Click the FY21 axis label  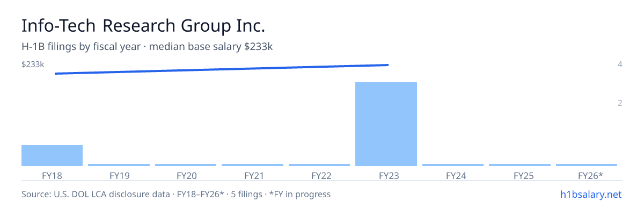coord(252,176)
